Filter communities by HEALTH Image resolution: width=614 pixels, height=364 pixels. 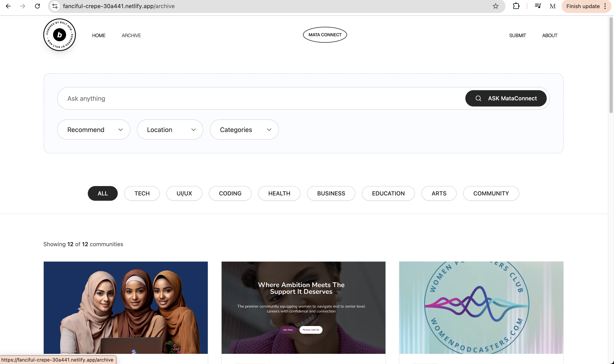[279, 193]
